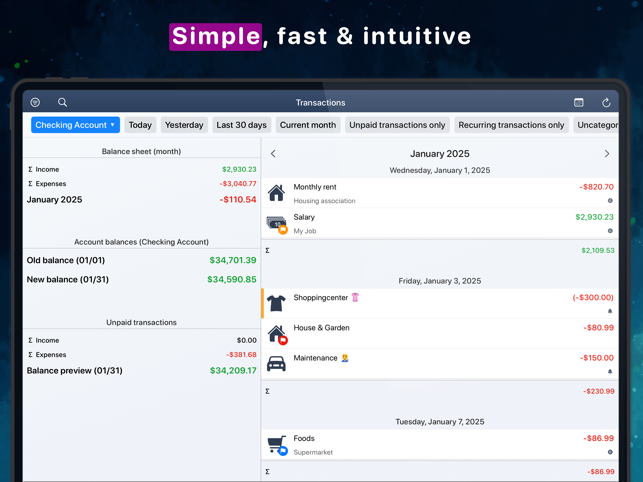The image size is (643, 482).
Task: Click the Foods status dot
Action: point(610,452)
